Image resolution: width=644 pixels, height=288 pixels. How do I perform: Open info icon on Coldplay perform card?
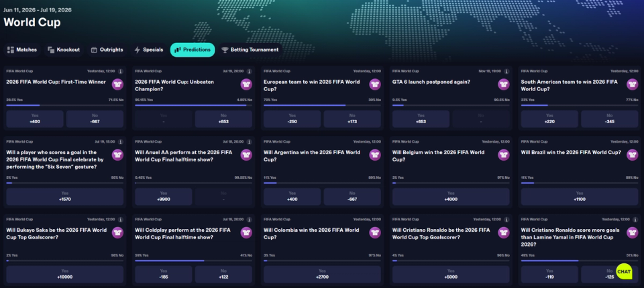pos(250,220)
